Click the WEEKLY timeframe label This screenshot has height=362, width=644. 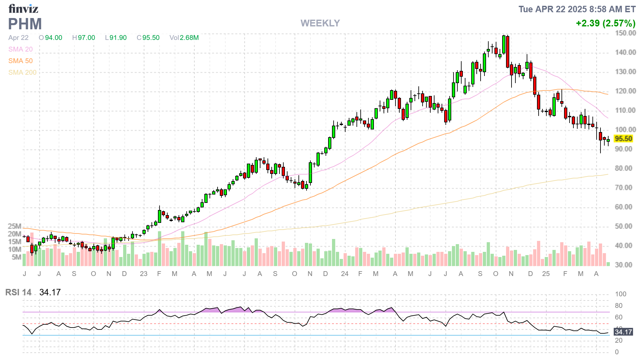(320, 23)
